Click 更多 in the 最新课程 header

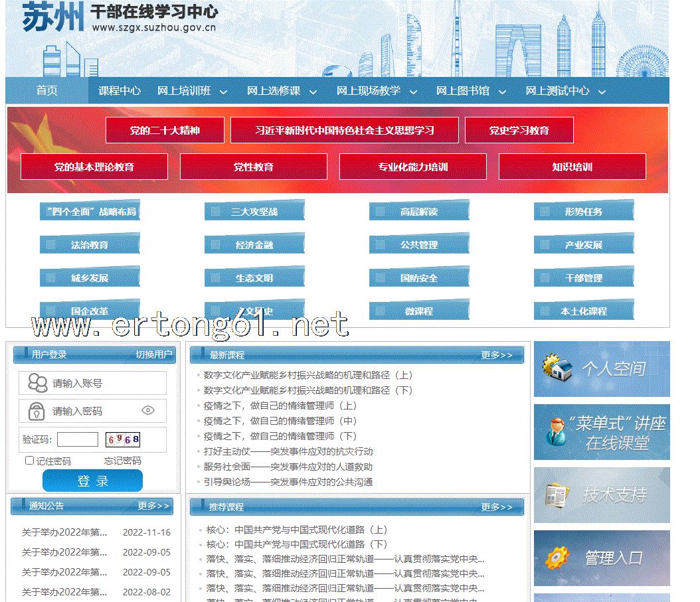point(496,355)
